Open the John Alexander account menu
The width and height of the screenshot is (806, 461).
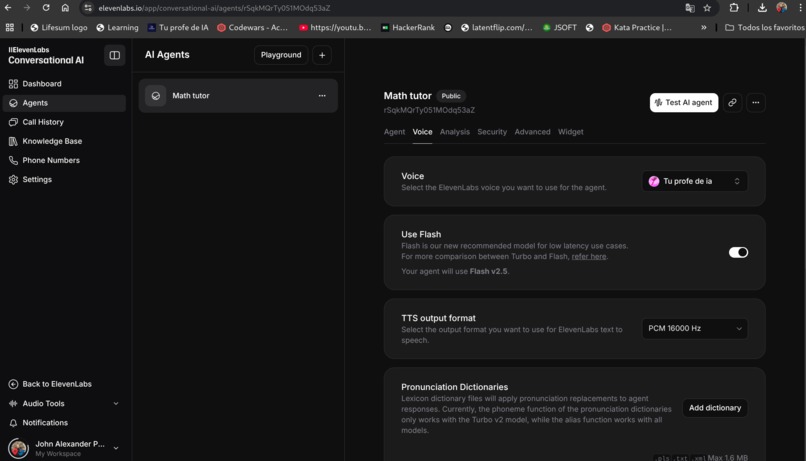click(x=64, y=448)
